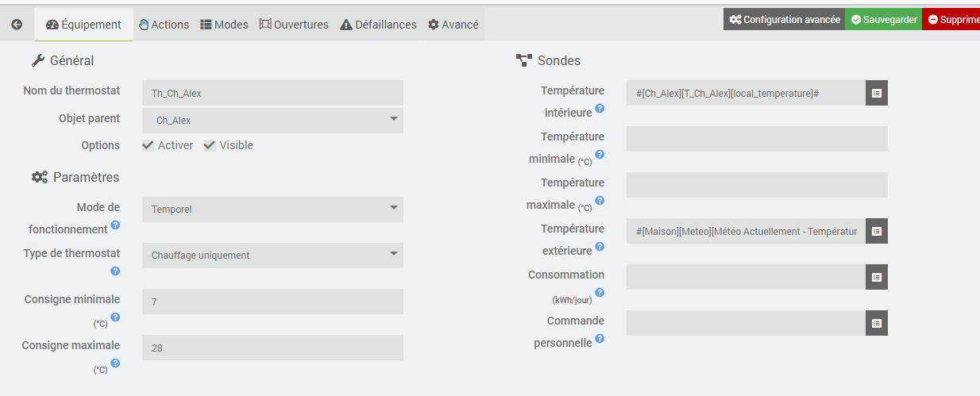Image resolution: width=980 pixels, height=396 pixels.
Task: Click help icon next to Mode de fonctionnement
Action: (115, 225)
